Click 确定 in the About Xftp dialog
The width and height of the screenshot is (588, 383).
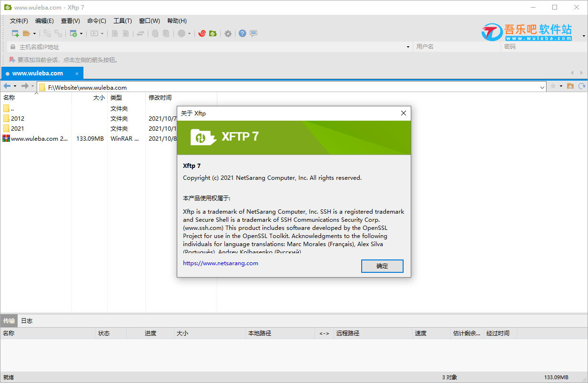[382, 266]
